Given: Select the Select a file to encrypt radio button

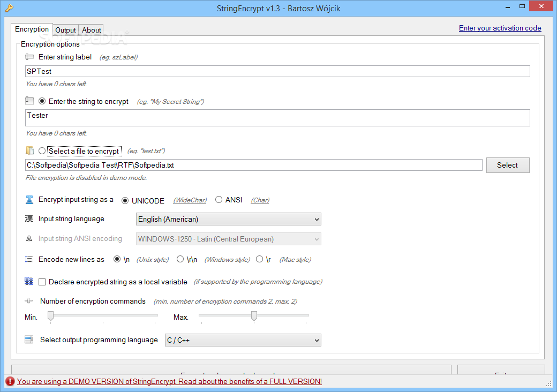Looking at the screenshot, I should (42, 151).
